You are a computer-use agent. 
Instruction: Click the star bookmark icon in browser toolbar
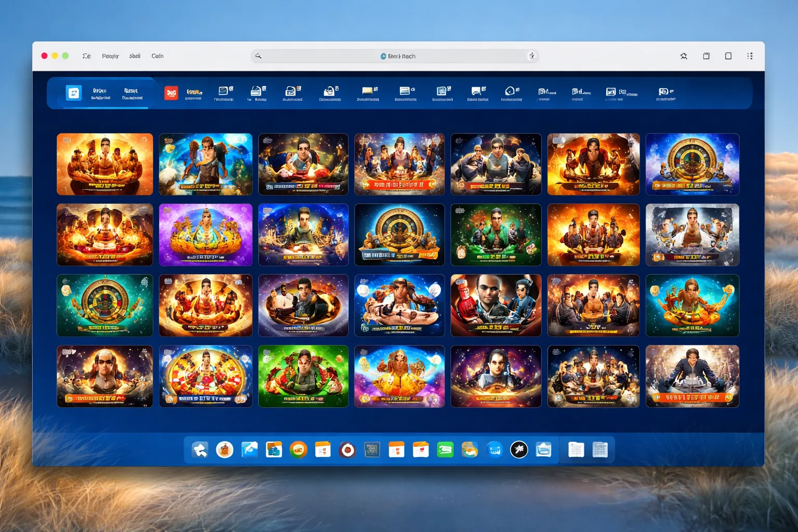coord(684,56)
